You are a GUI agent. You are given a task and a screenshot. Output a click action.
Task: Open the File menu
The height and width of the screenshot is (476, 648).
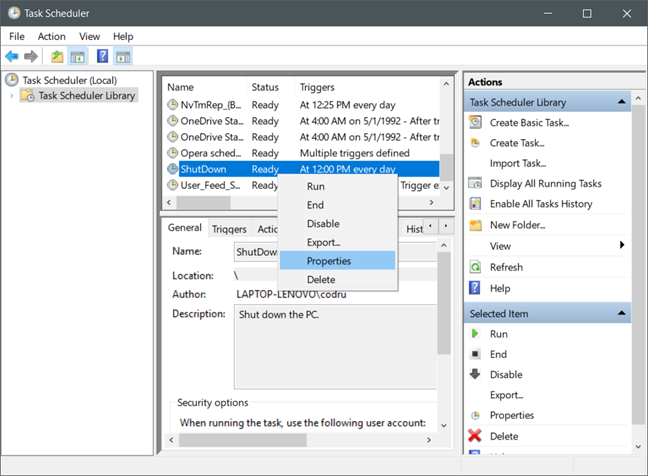click(x=17, y=36)
